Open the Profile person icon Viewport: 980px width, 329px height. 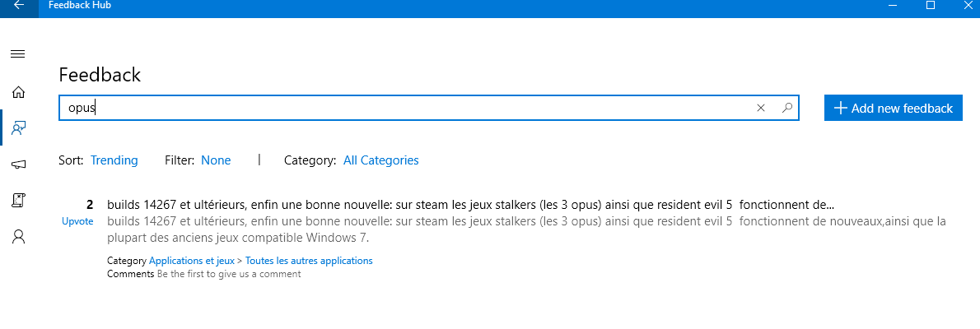click(x=19, y=237)
